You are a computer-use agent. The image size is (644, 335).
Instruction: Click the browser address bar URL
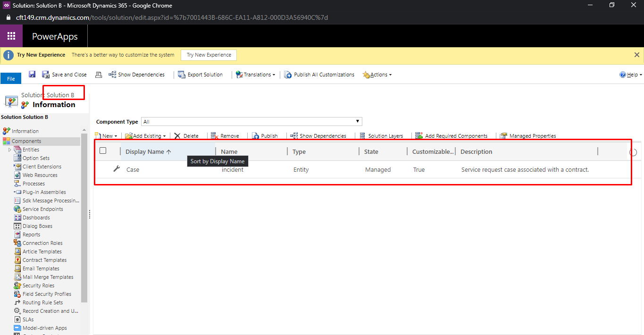pyautogui.click(x=172, y=17)
